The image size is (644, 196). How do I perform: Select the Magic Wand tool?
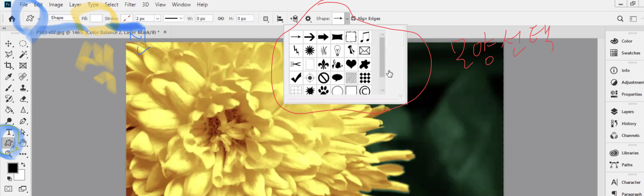[23, 55]
